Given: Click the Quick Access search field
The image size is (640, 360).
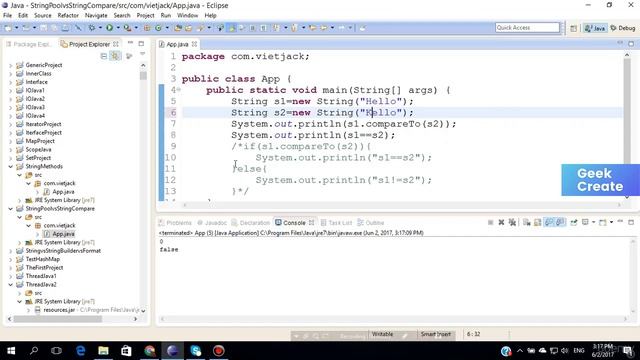Looking at the screenshot, I should coord(527,27).
